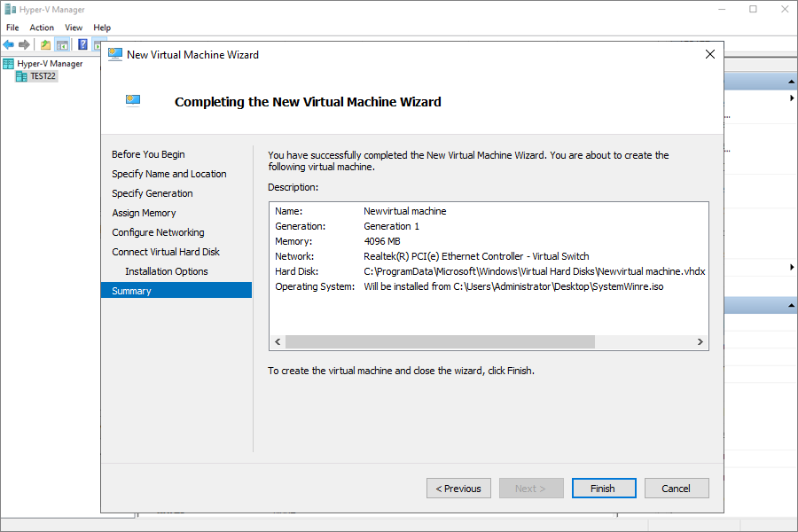Collapse the upper Actions pane section arrow
The image size is (798, 532).
pos(791,82)
